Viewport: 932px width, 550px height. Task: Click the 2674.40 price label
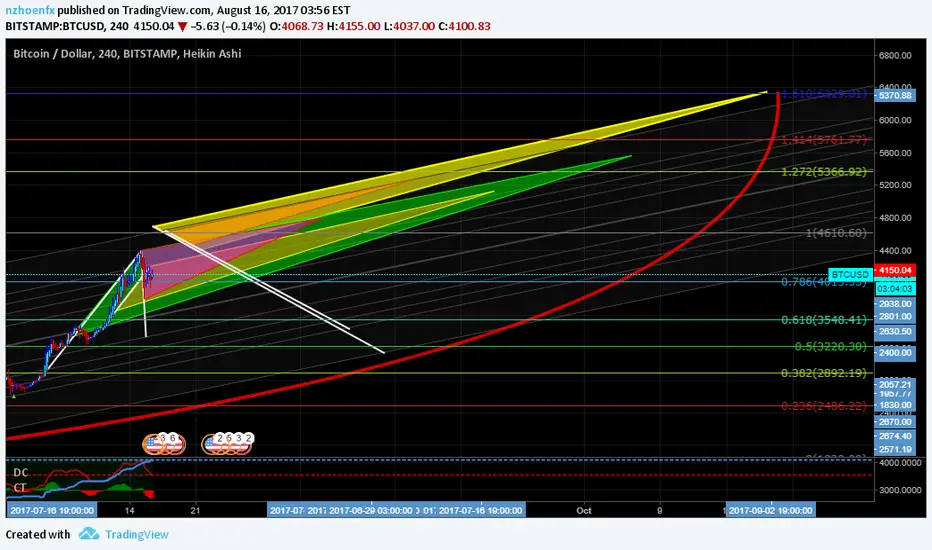895,436
